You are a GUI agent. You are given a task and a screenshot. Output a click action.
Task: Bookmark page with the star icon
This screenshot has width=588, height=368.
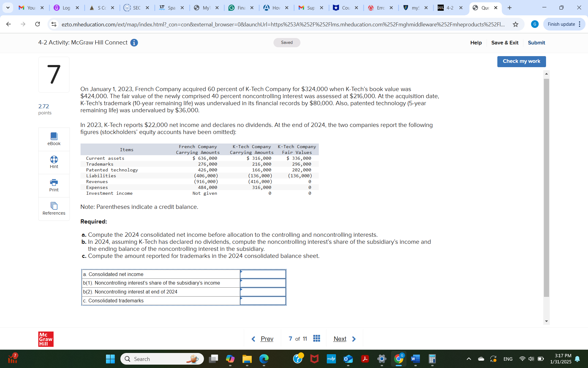(516, 24)
